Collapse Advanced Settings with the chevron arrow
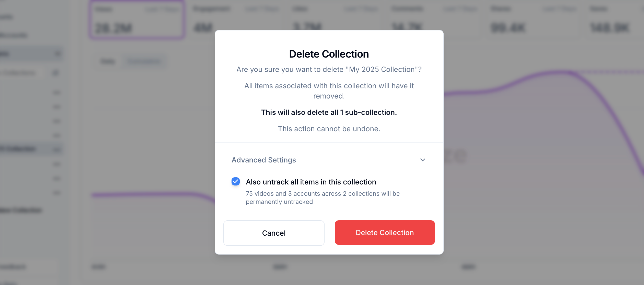 coord(423,160)
